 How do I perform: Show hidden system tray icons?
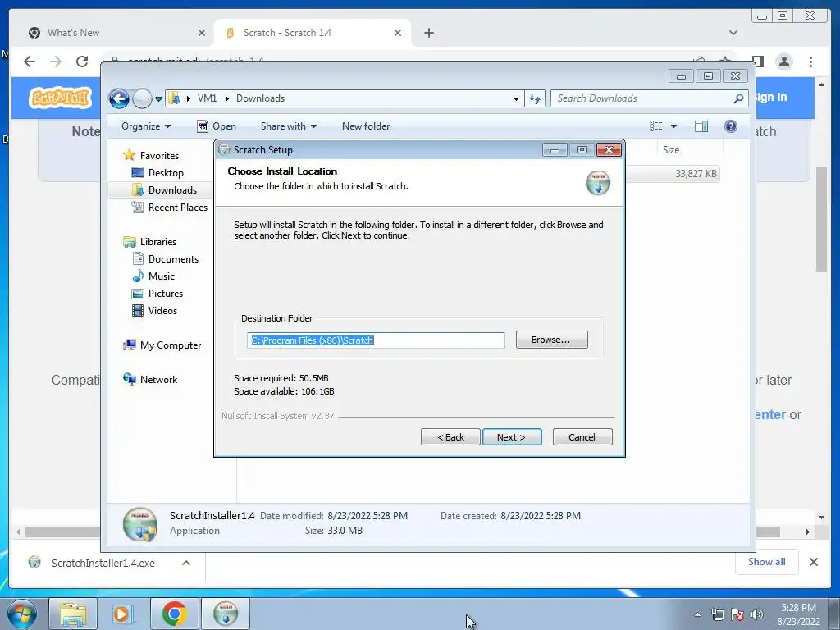pyautogui.click(x=697, y=615)
